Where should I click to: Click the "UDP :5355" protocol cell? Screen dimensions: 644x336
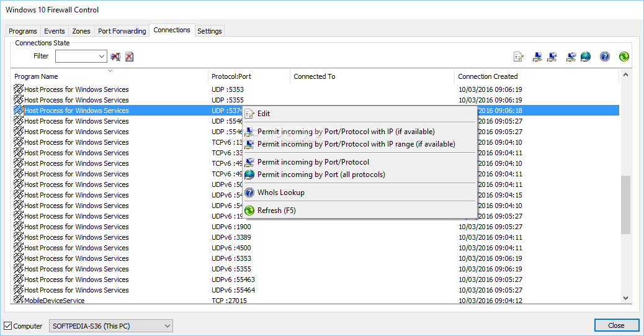click(x=228, y=100)
